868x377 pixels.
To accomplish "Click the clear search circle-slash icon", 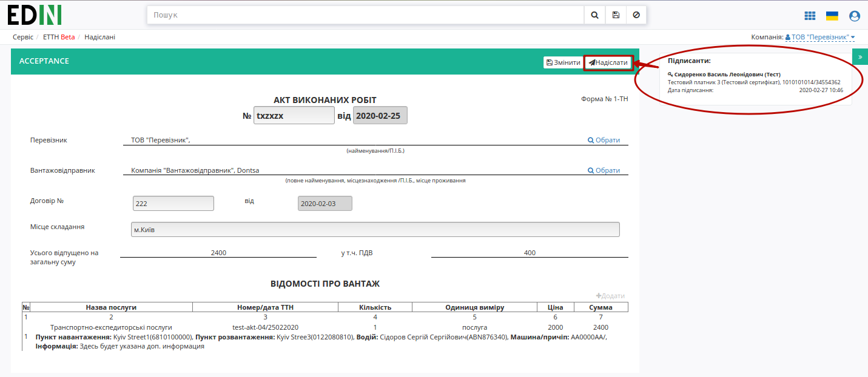I will coord(636,15).
